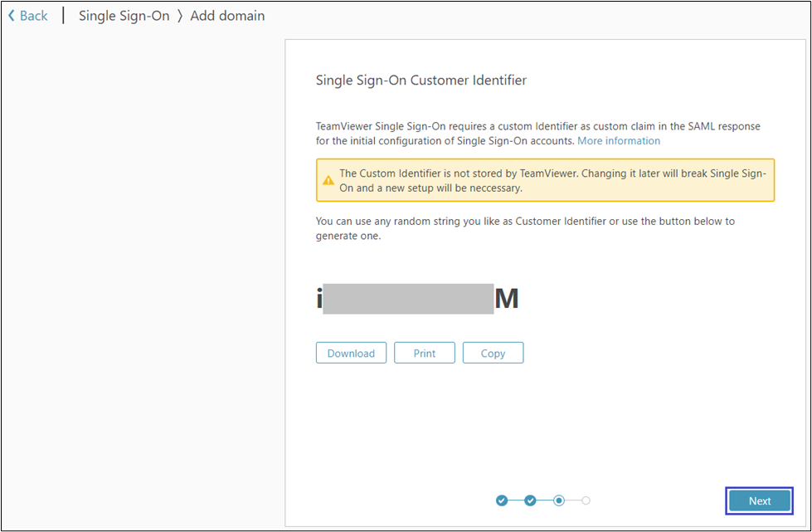This screenshot has height=532, width=812.
Task: Click the final unfilled step circle
Action: [586, 500]
